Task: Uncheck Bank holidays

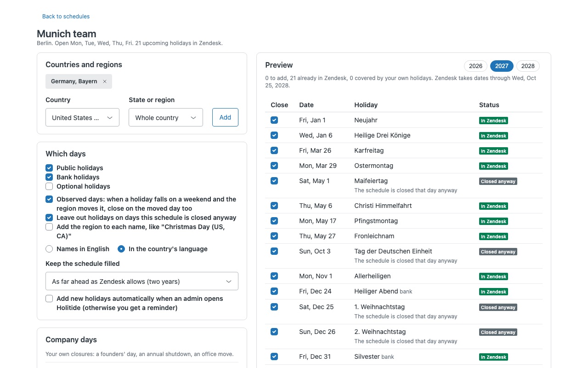Action: coord(49,177)
